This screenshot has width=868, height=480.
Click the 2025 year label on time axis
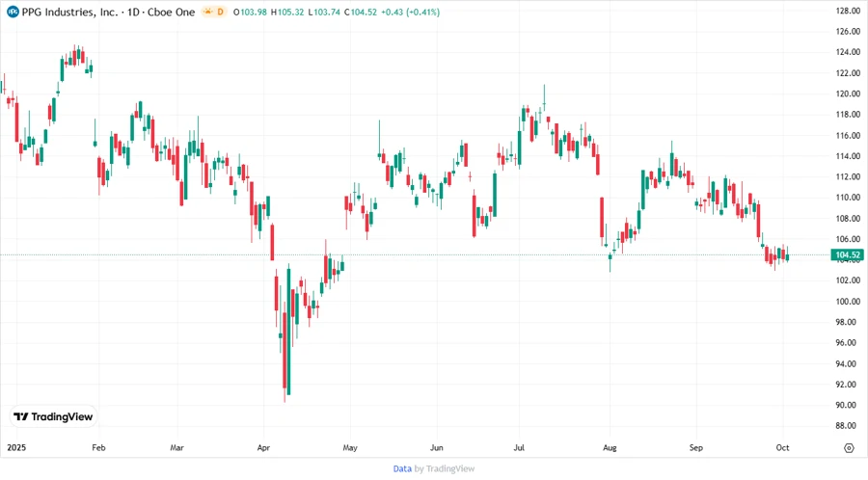click(16, 448)
